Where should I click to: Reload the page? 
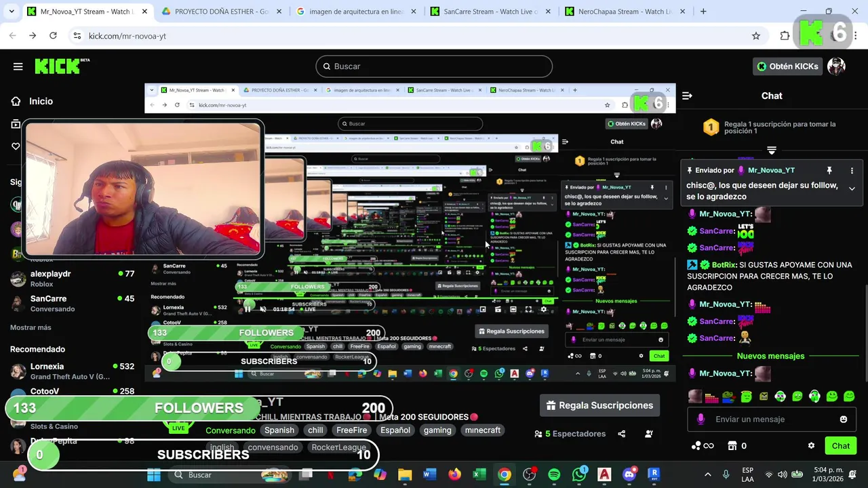(53, 36)
